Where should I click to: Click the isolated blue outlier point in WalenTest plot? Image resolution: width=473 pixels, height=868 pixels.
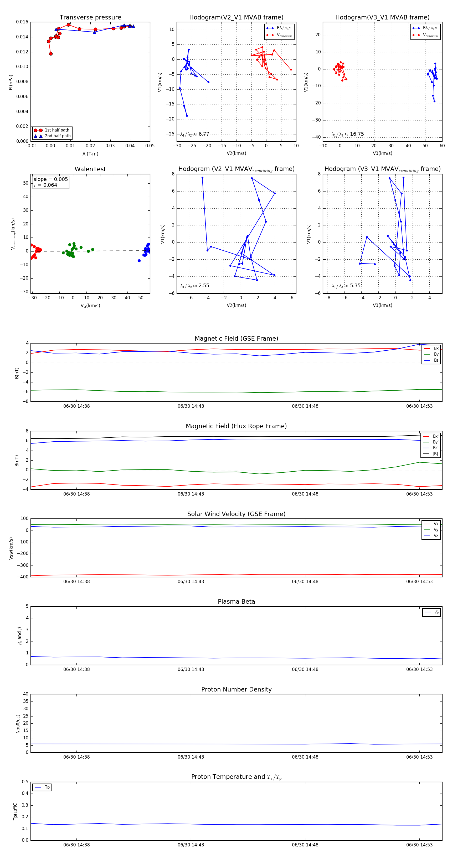coord(139,261)
